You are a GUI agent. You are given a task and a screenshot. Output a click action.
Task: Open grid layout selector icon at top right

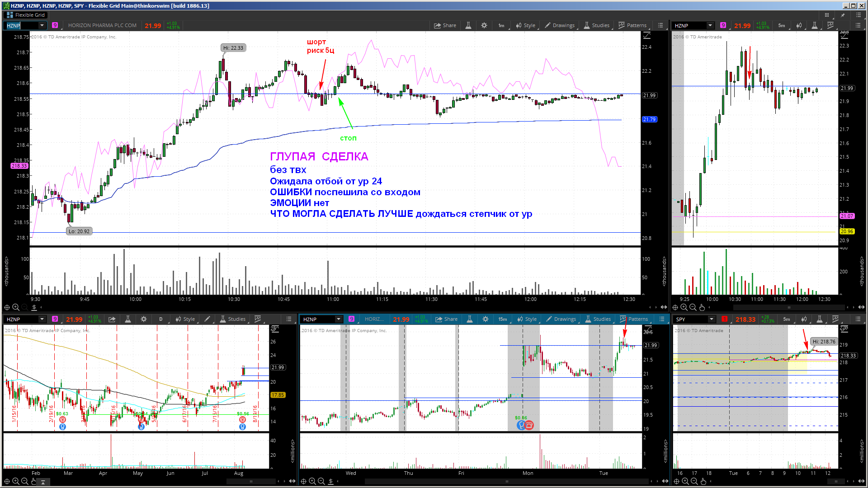click(827, 15)
